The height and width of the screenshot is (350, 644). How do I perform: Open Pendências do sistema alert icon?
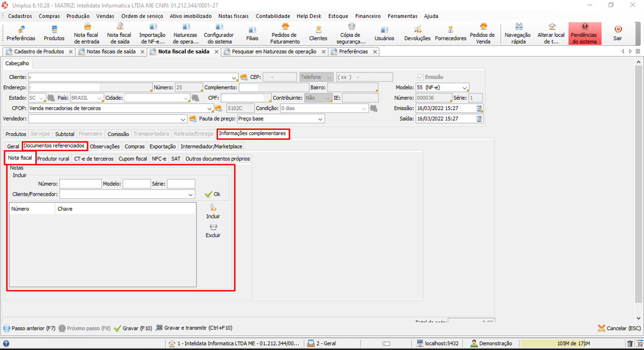584,33
